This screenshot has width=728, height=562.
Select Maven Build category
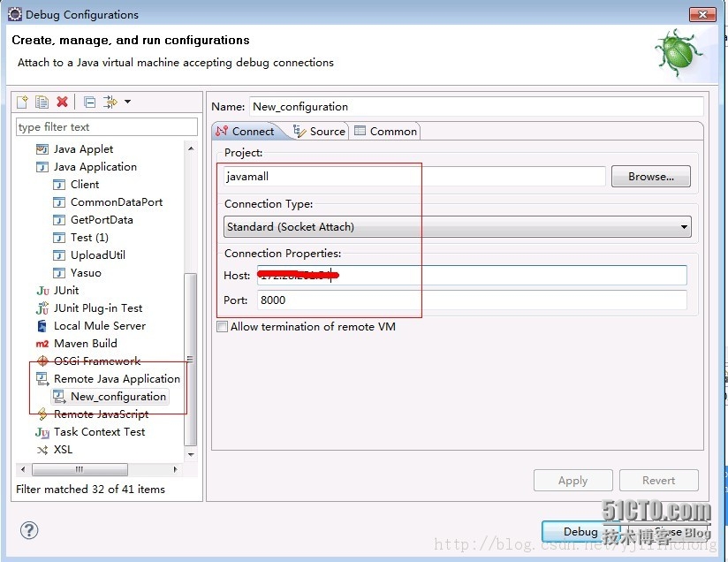tap(86, 343)
